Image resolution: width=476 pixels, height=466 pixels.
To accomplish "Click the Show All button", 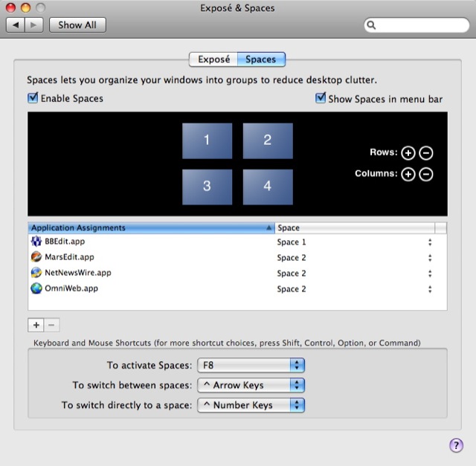I will [77, 25].
